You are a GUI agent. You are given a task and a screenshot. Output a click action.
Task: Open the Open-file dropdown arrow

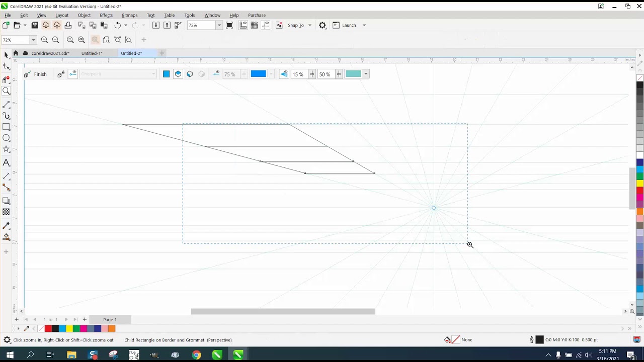25,25
